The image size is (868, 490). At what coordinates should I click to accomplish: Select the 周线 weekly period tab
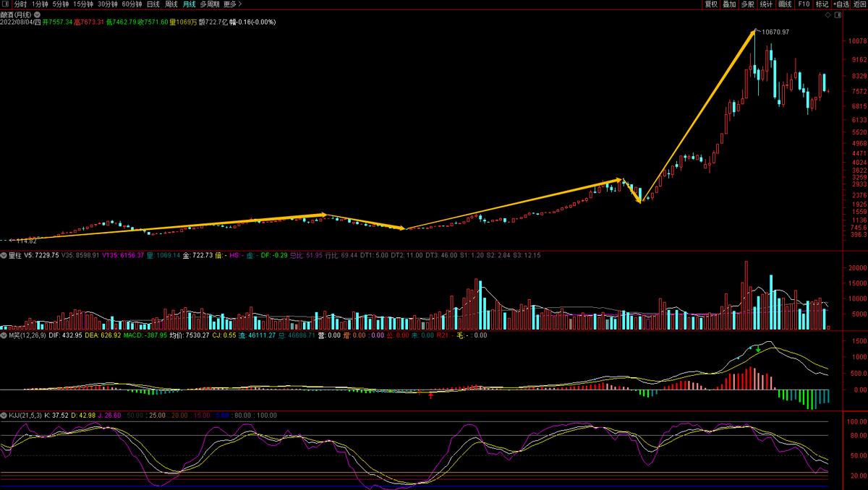click(171, 4)
